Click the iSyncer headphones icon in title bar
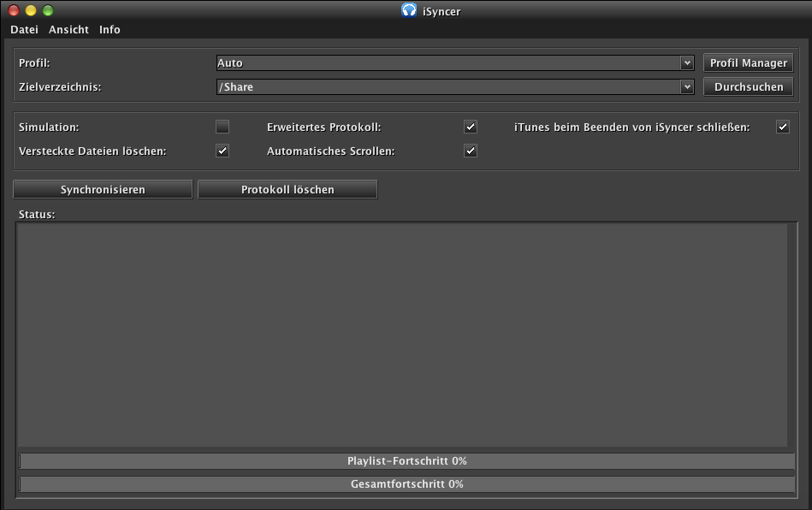Viewport: 812px width, 510px height. pyautogui.click(x=409, y=10)
